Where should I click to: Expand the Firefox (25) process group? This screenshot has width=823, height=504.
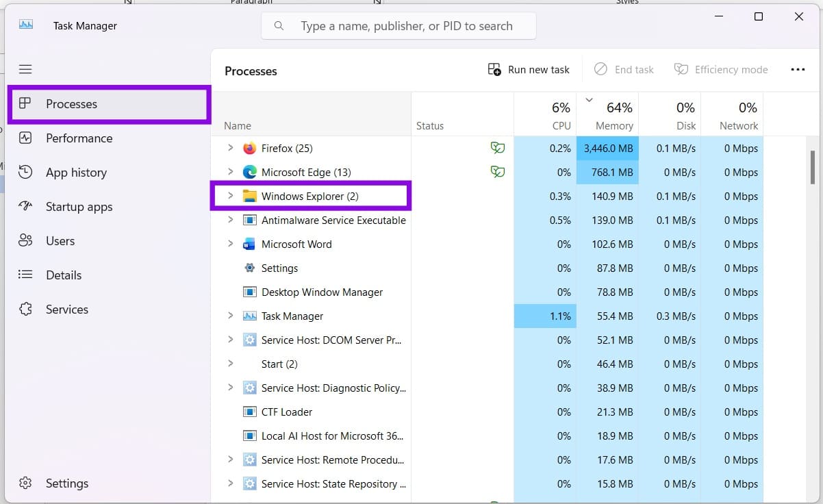pyautogui.click(x=230, y=148)
